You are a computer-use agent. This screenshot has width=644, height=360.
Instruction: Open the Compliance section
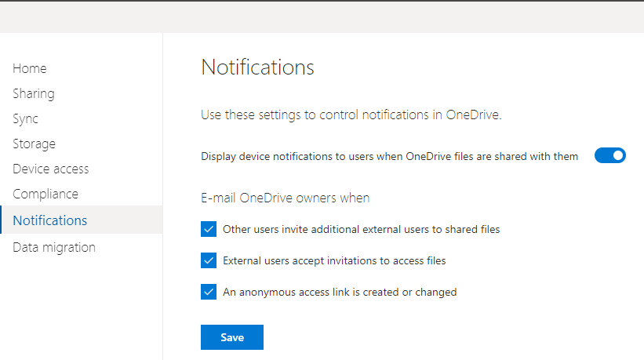45,194
